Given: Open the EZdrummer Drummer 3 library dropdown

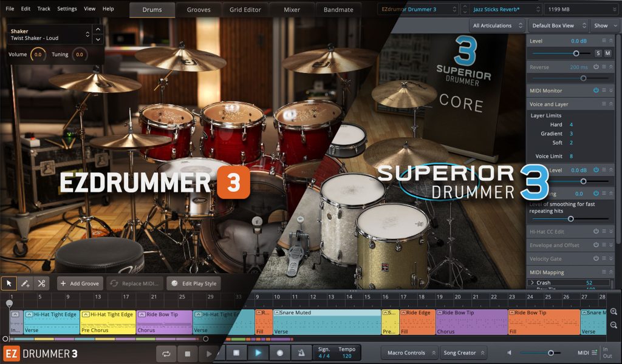Looking at the screenshot, I should (x=419, y=9).
